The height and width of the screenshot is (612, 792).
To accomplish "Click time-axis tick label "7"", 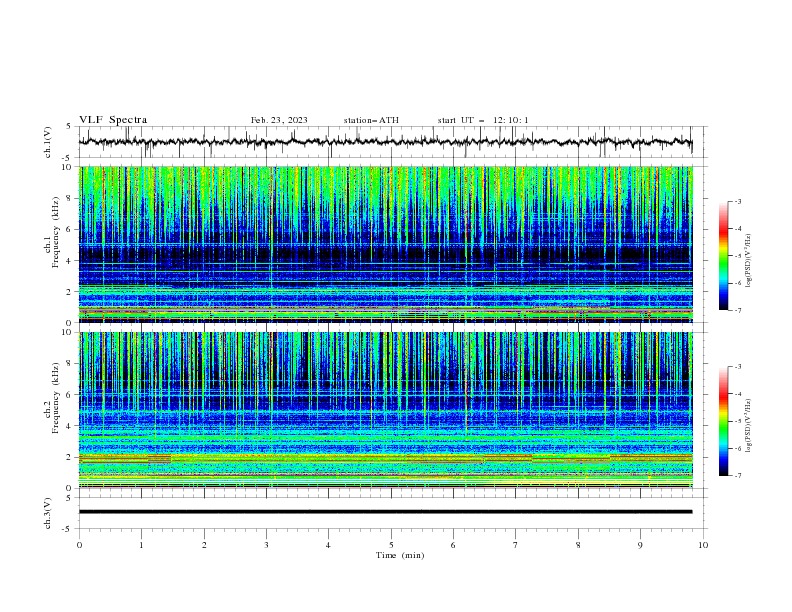I will point(516,545).
